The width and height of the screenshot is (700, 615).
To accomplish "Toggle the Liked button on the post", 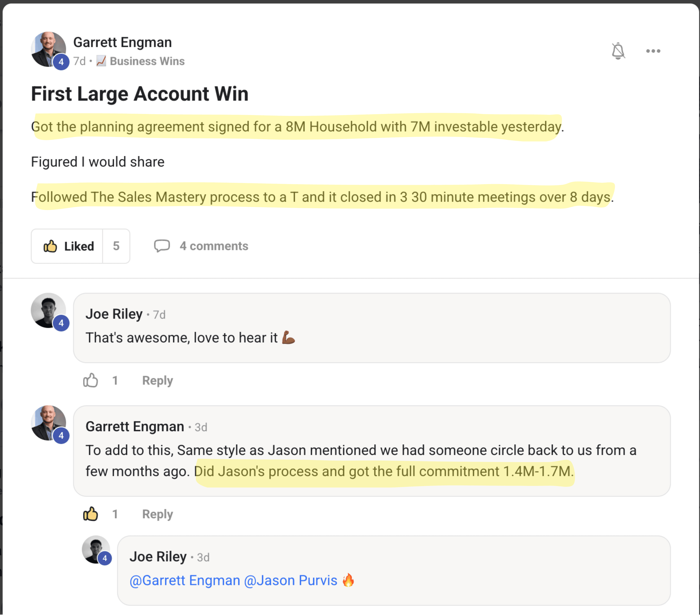I will pyautogui.click(x=67, y=246).
